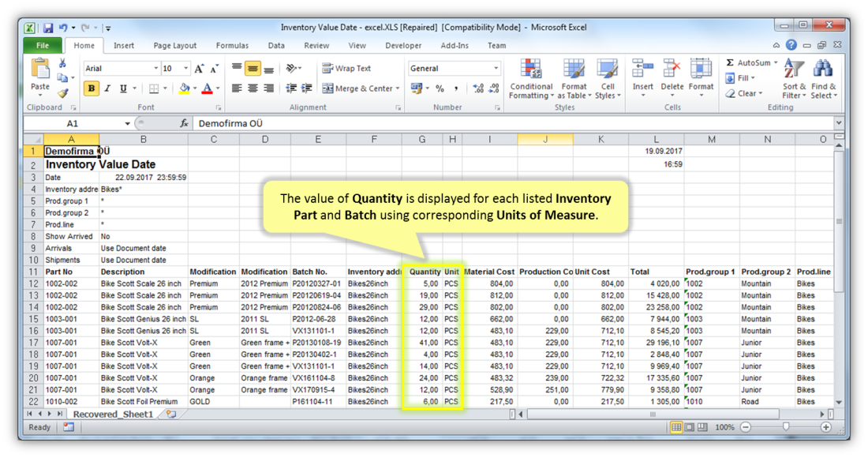
Task: Switch to the Formulas tab
Action: point(232,46)
